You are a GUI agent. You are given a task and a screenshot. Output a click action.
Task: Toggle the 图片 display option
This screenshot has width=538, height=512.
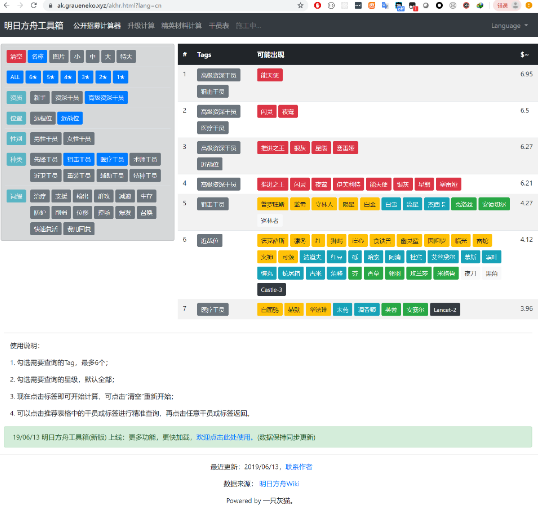pos(59,56)
